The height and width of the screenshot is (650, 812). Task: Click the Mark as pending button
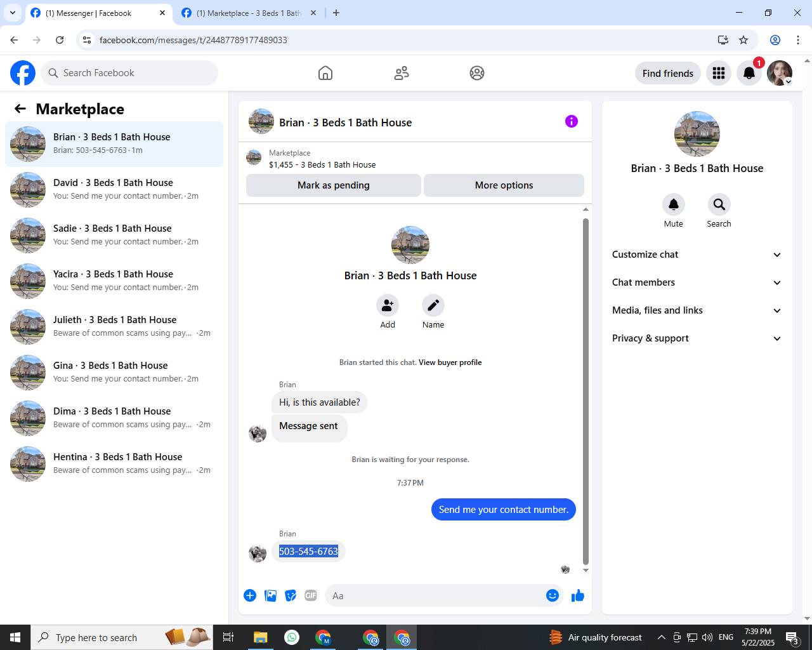click(334, 185)
